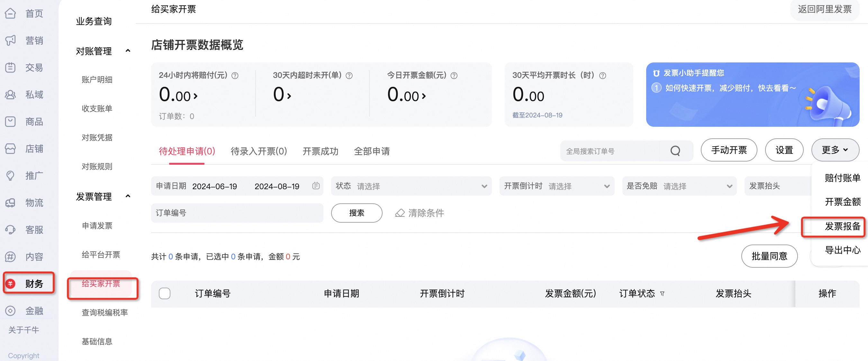Image resolution: width=868 pixels, height=361 pixels.
Task: Open 对账凭据 in the side menu
Action: pyautogui.click(x=97, y=138)
